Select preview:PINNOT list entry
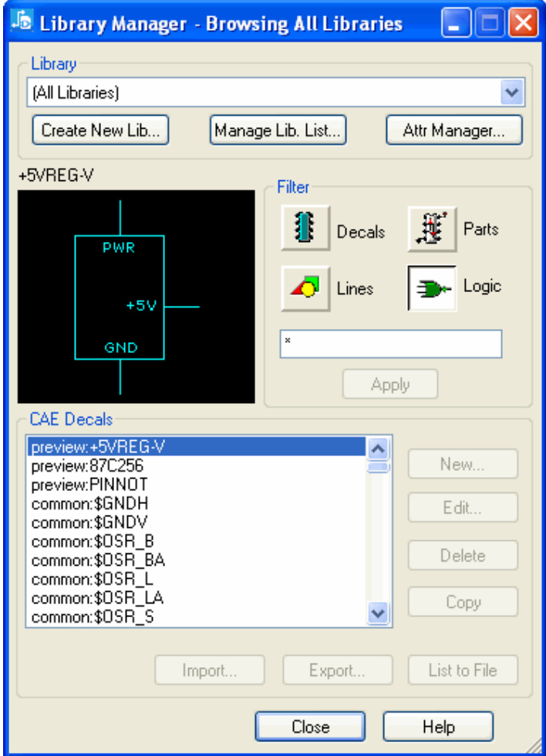This screenshot has width=546, height=756. 89,486
